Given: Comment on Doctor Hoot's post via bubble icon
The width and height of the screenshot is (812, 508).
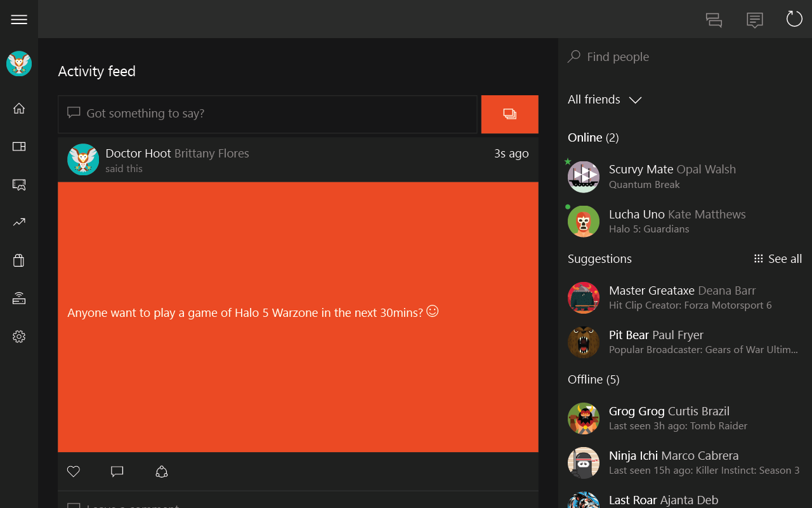Looking at the screenshot, I should (x=117, y=471).
